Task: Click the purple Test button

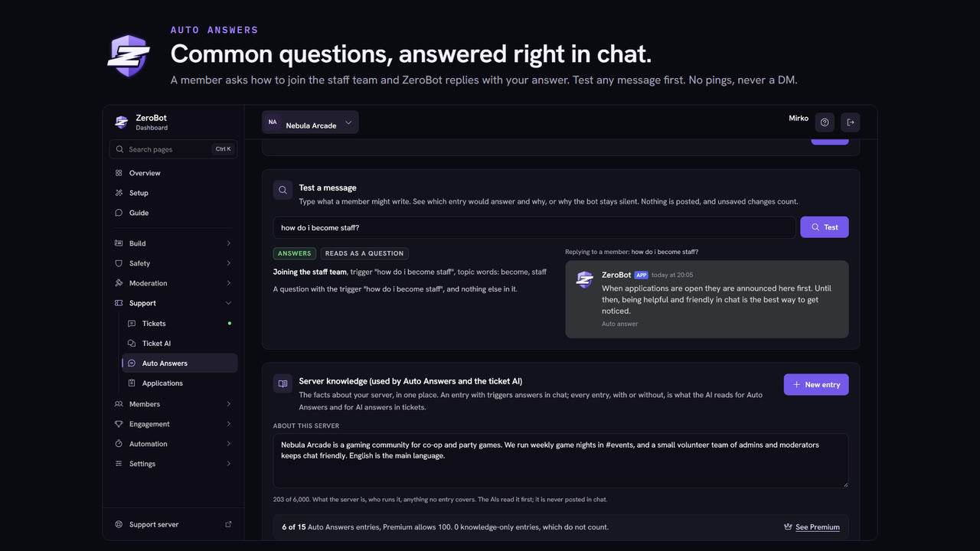Action: (825, 227)
